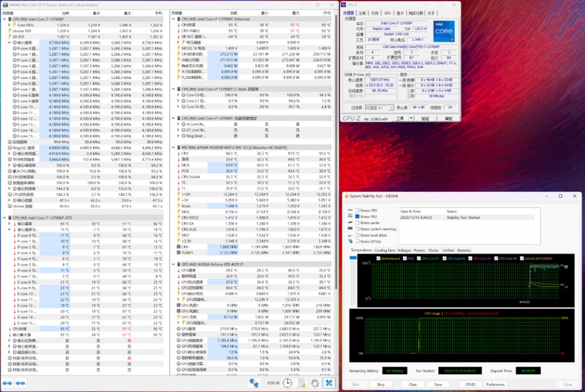Open HWiNFO sensor settings gear
Viewport: 585px width, 392px height.
pyautogui.click(x=314, y=383)
